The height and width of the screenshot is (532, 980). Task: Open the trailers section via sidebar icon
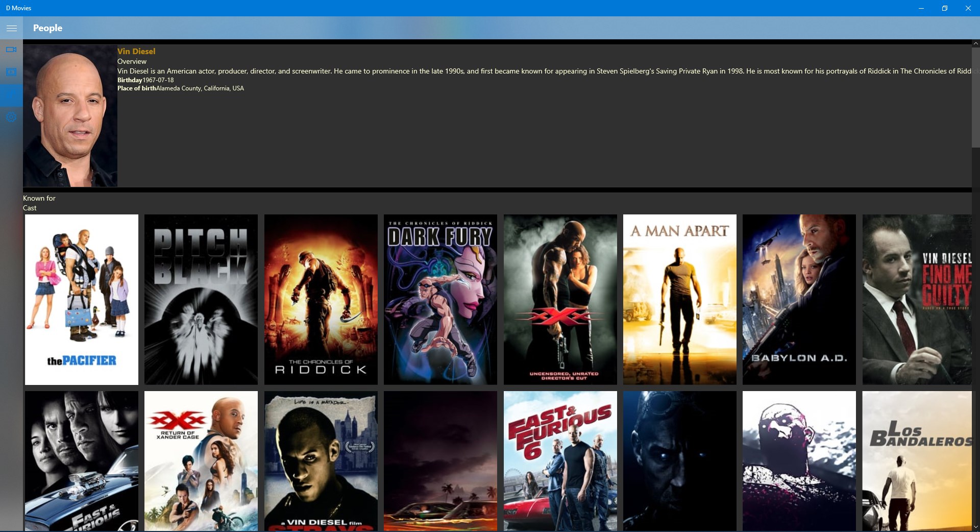12,71
